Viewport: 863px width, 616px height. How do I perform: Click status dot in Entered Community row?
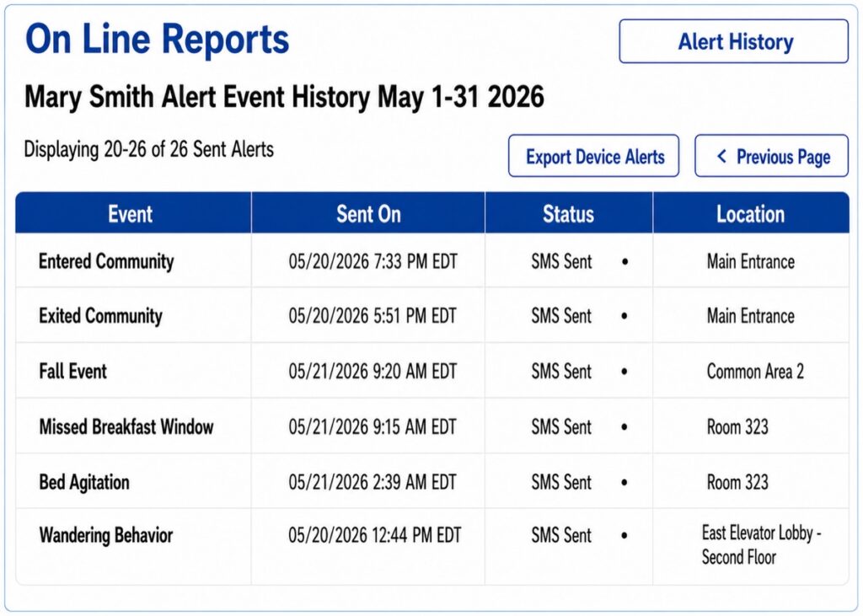624,261
